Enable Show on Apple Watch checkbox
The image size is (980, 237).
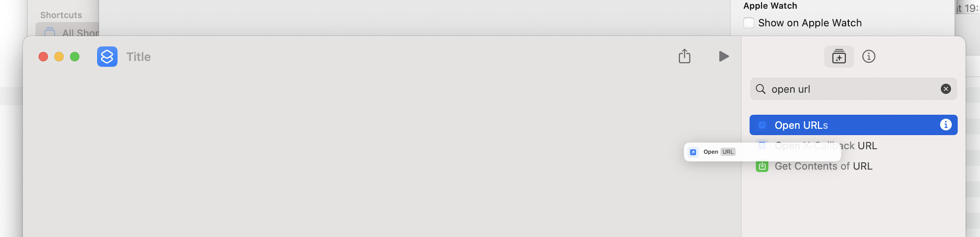click(x=748, y=23)
